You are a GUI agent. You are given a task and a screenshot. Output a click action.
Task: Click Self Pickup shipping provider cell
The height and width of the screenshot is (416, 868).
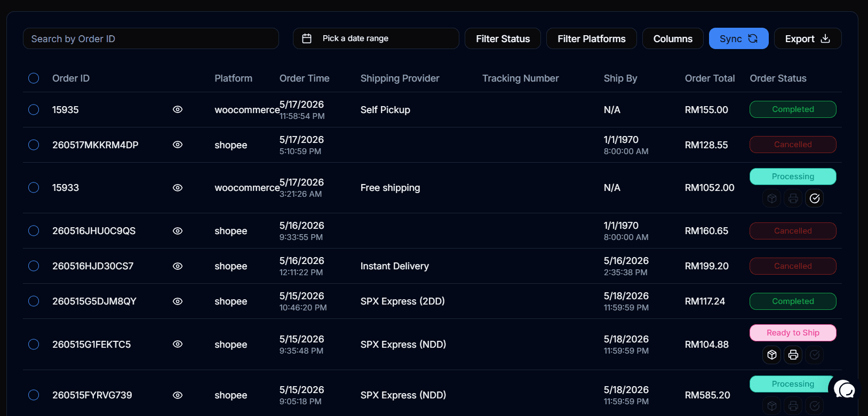[385, 110]
